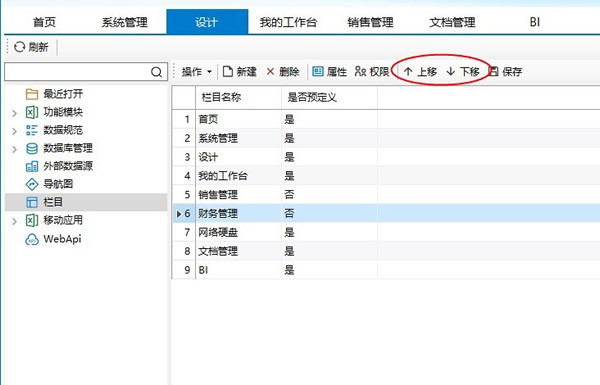Open the 操作 dropdown menu
Image resolution: width=600 pixels, height=385 pixels.
[x=197, y=72]
